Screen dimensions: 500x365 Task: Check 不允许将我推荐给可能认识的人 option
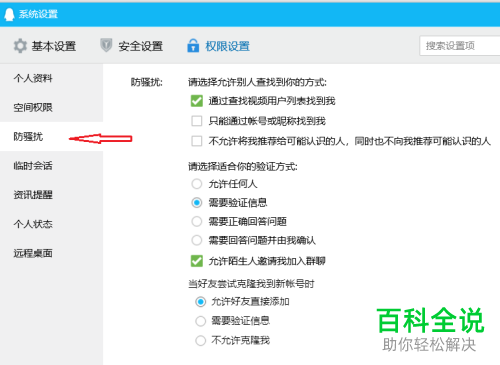(197, 141)
